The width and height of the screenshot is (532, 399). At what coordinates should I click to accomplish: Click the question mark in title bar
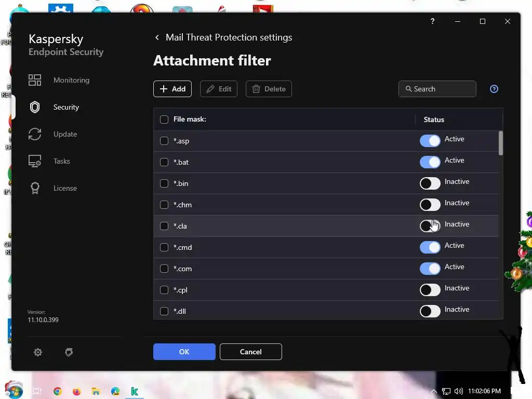(x=432, y=21)
